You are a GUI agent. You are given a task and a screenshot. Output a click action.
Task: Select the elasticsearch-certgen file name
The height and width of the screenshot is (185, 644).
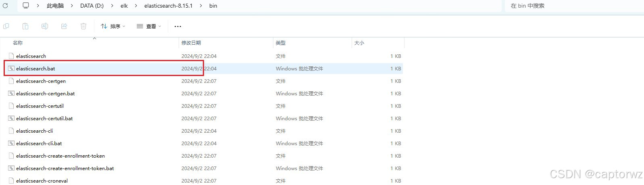[x=41, y=81]
